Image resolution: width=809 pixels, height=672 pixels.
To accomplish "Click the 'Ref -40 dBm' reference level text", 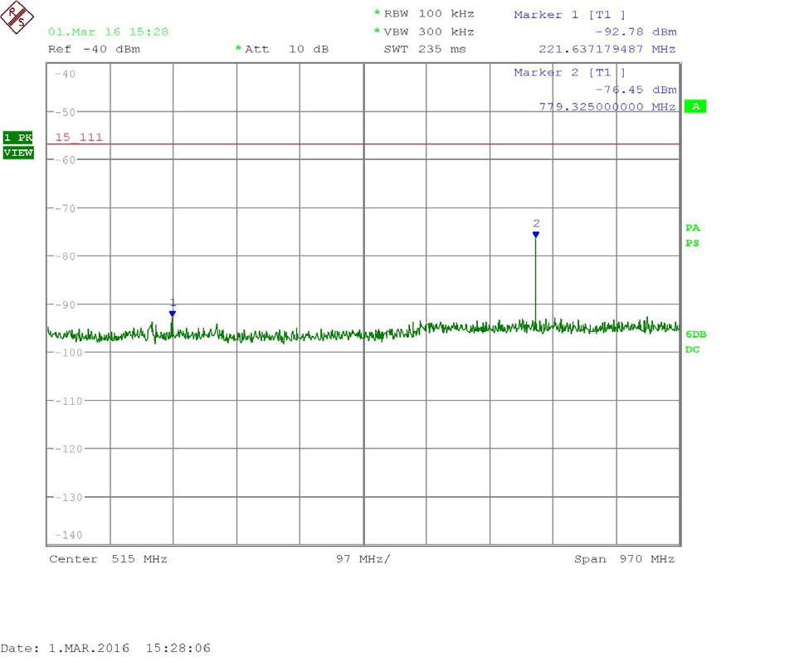I will point(94,49).
